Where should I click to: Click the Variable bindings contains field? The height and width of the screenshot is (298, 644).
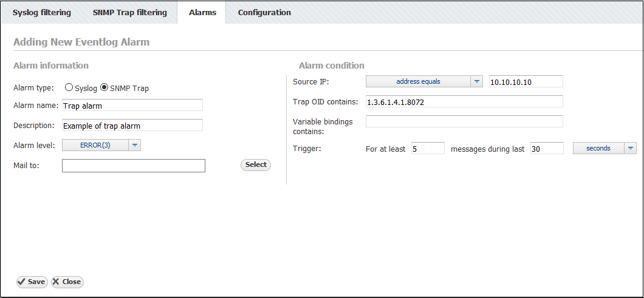coord(464,121)
